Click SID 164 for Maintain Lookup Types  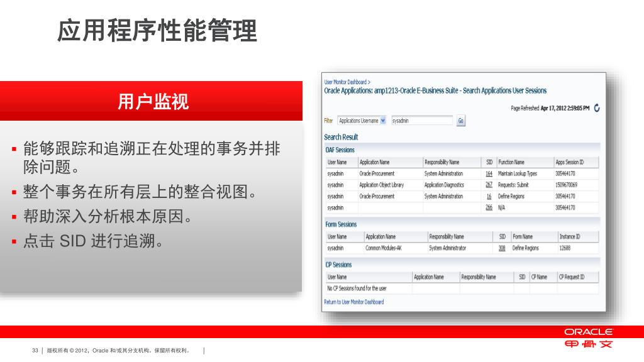[x=489, y=173]
